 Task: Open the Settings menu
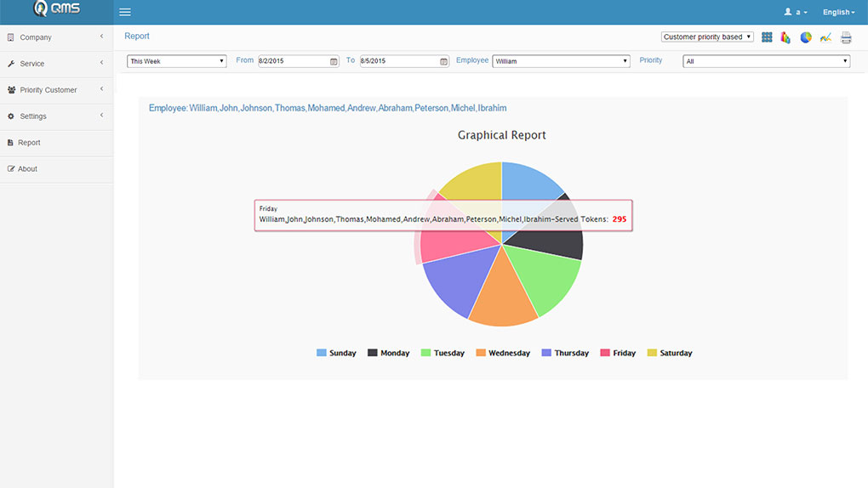[56, 116]
